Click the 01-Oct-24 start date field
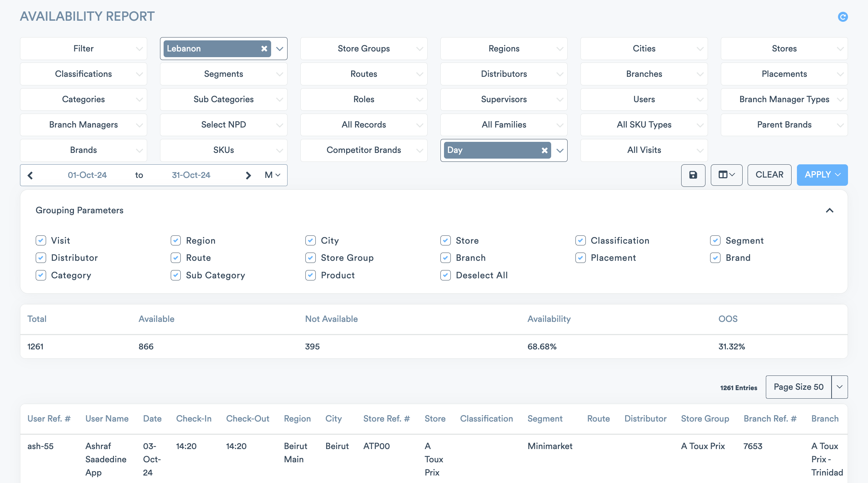 [87, 175]
